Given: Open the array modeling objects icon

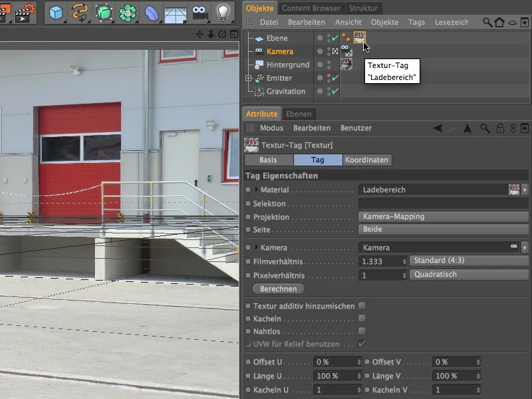Looking at the screenshot, I should [128, 13].
